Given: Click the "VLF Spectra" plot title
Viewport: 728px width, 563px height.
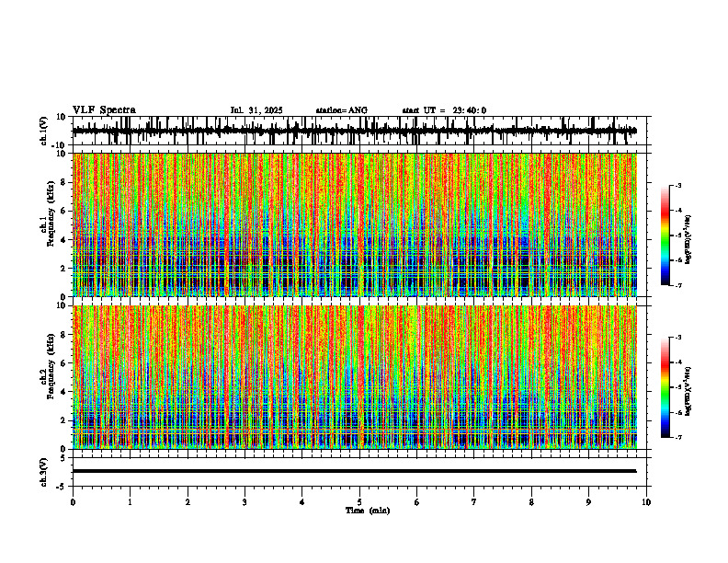Looking at the screenshot, I should 104,110.
